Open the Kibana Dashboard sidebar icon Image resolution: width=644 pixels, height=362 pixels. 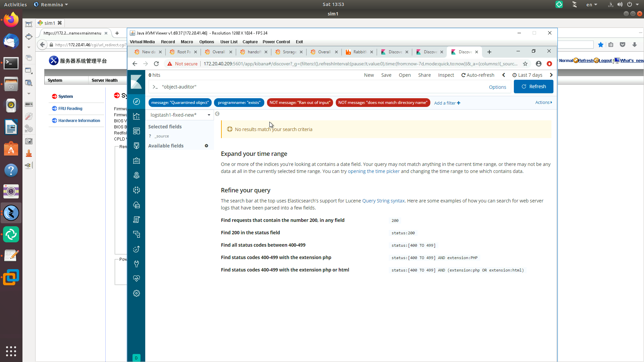click(x=136, y=131)
